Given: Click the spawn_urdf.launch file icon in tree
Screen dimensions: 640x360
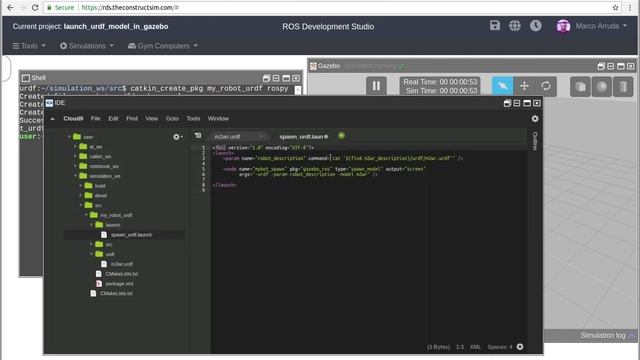Looking at the screenshot, I should tap(104, 235).
